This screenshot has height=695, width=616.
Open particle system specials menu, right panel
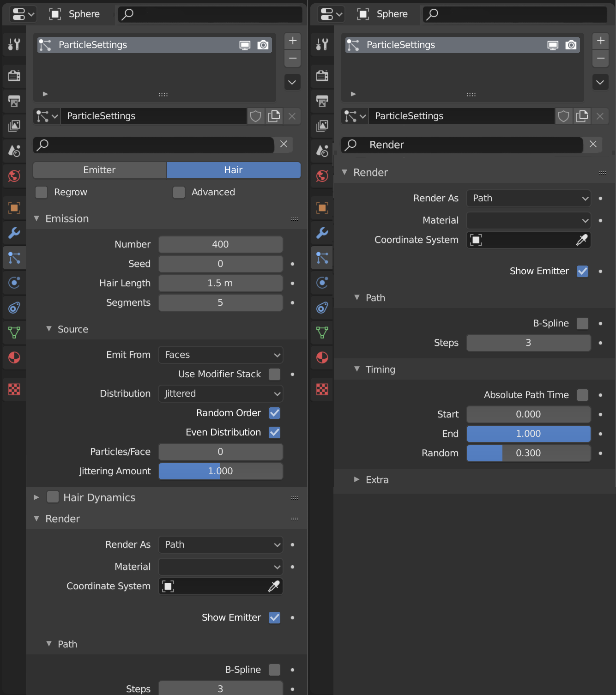click(x=600, y=82)
